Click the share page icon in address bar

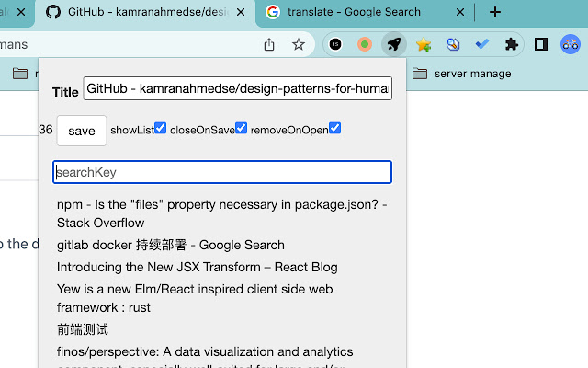269,44
